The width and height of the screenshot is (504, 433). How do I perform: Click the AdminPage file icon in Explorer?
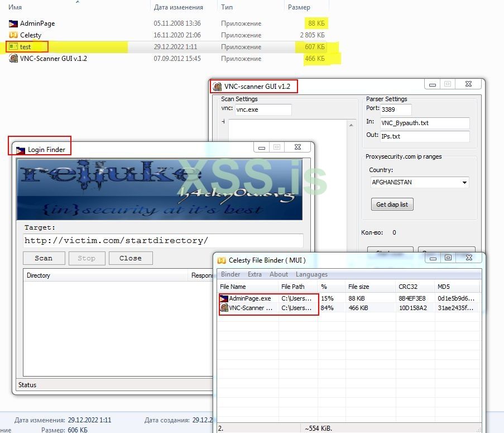[x=13, y=23]
